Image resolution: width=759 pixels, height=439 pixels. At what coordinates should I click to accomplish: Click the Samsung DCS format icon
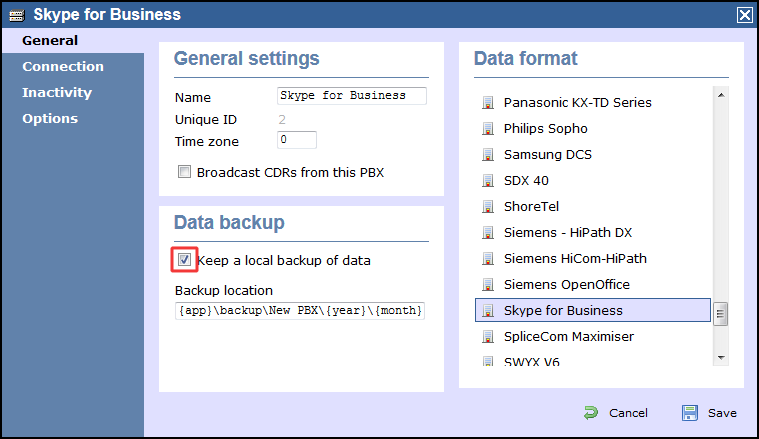click(487, 155)
